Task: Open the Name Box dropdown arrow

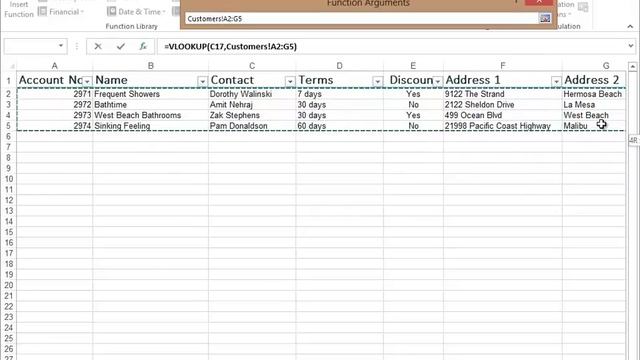Action: click(61, 46)
